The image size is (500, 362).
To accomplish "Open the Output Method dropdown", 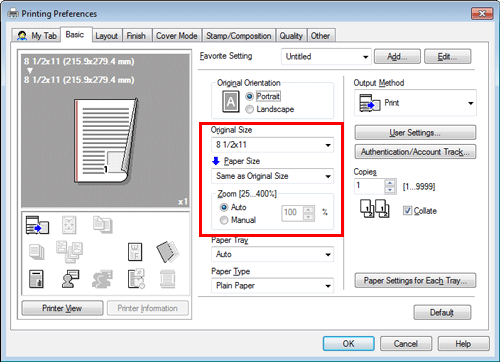I will [415, 103].
